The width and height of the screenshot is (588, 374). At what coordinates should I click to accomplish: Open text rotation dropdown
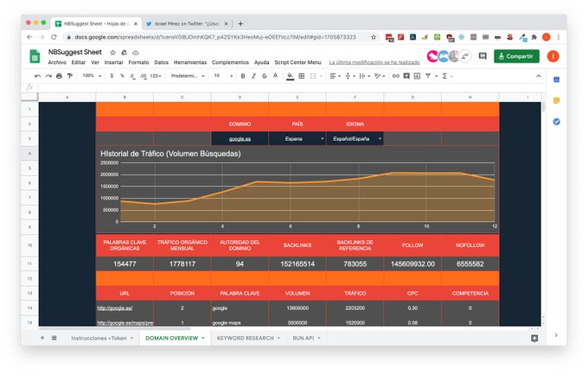pos(380,76)
